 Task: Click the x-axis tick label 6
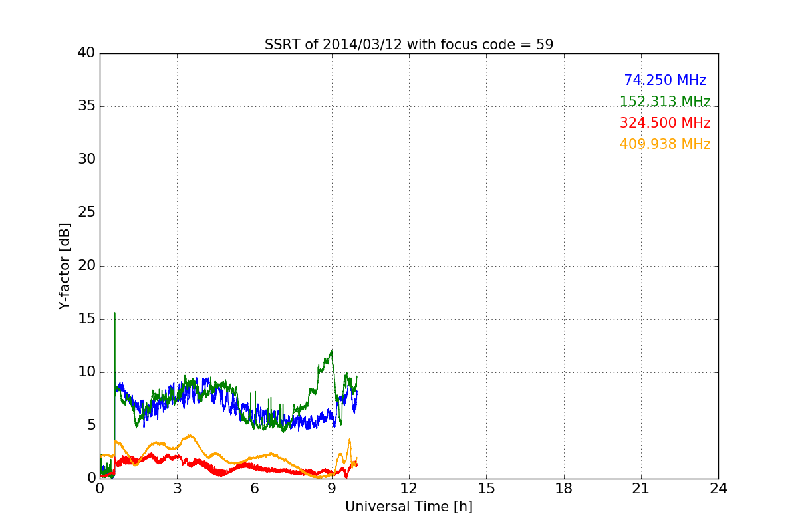[x=254, y=489]
